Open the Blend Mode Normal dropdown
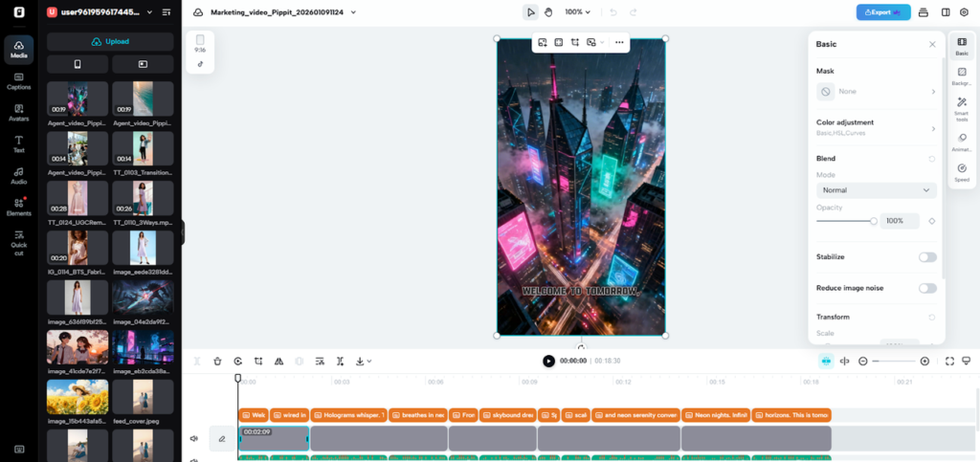980x462 pixels. coord(876,190)
